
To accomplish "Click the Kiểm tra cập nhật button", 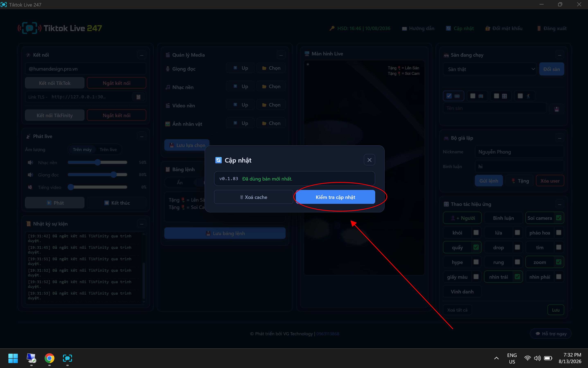I will click(x=335, y=197).
